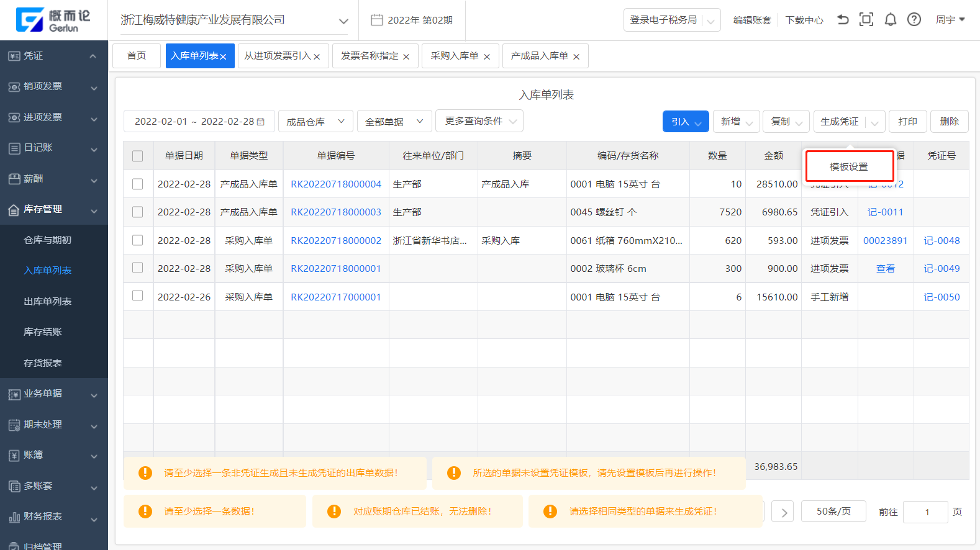Open the 新增 dropdown button
The width and height of the screenshot is (980, 550).
point(737,122)
